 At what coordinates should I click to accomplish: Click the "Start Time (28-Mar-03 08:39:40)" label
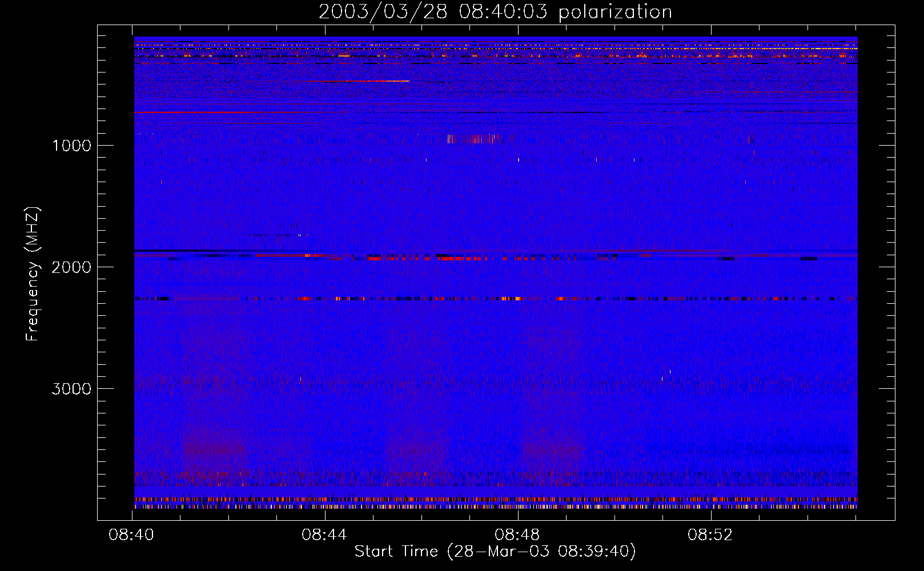(495, 552)
